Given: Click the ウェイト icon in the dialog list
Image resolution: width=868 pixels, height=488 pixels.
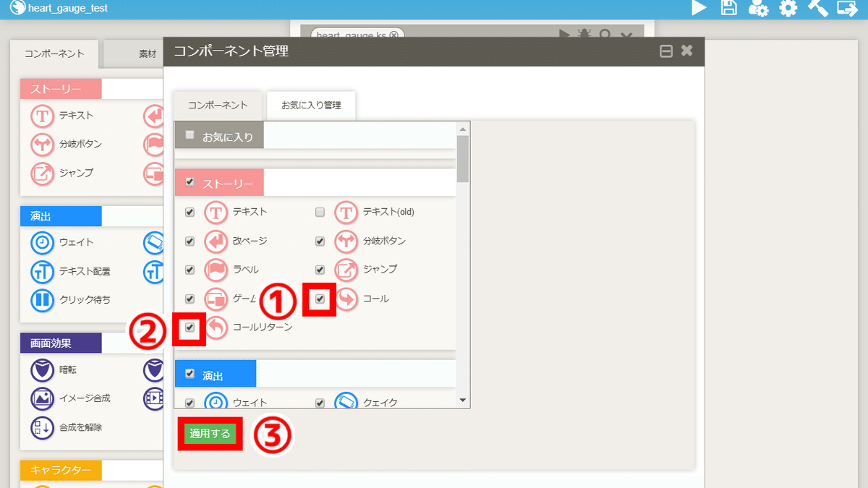Looking at the screenshot, I should [216, 402].
